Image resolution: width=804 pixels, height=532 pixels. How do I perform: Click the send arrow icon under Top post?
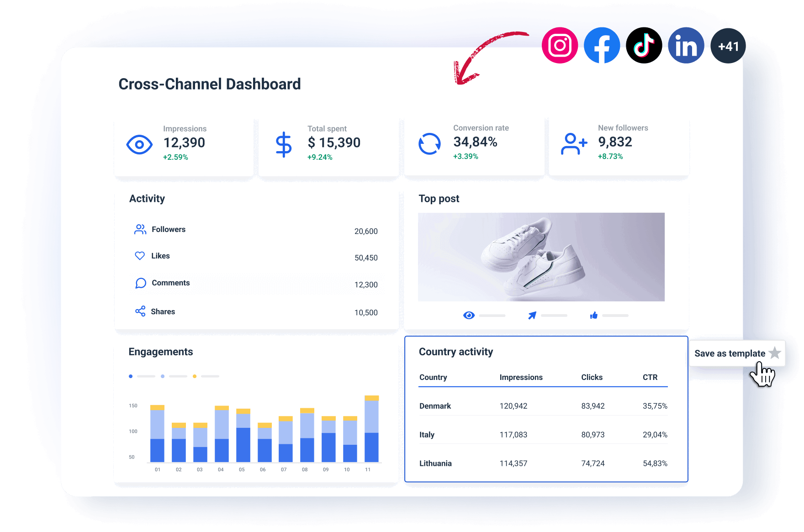coord(533,315)
